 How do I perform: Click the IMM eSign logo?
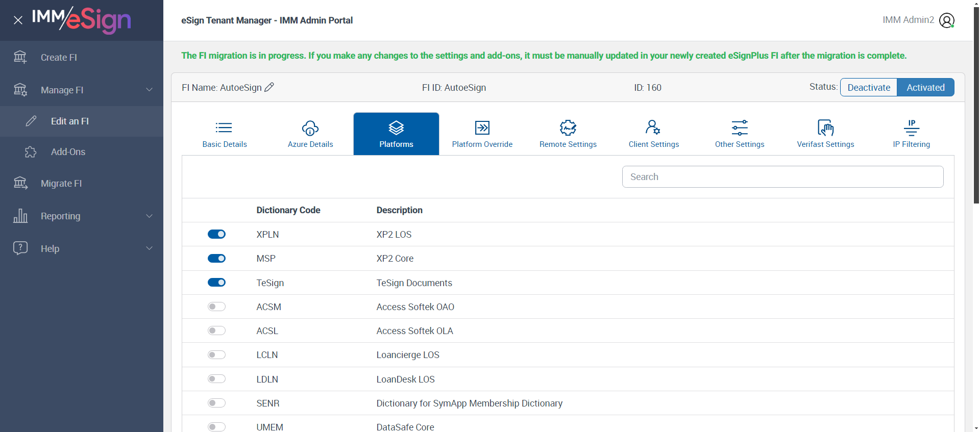82,20
